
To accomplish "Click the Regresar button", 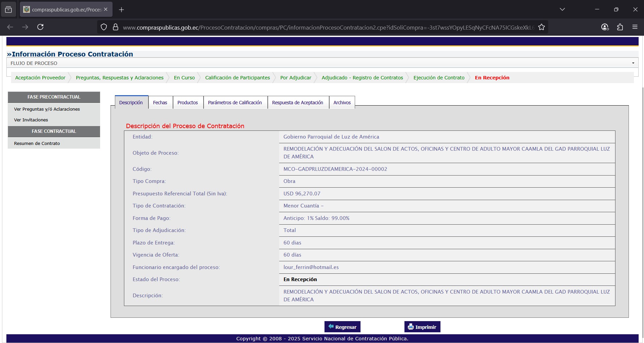I will coord(342,327).
